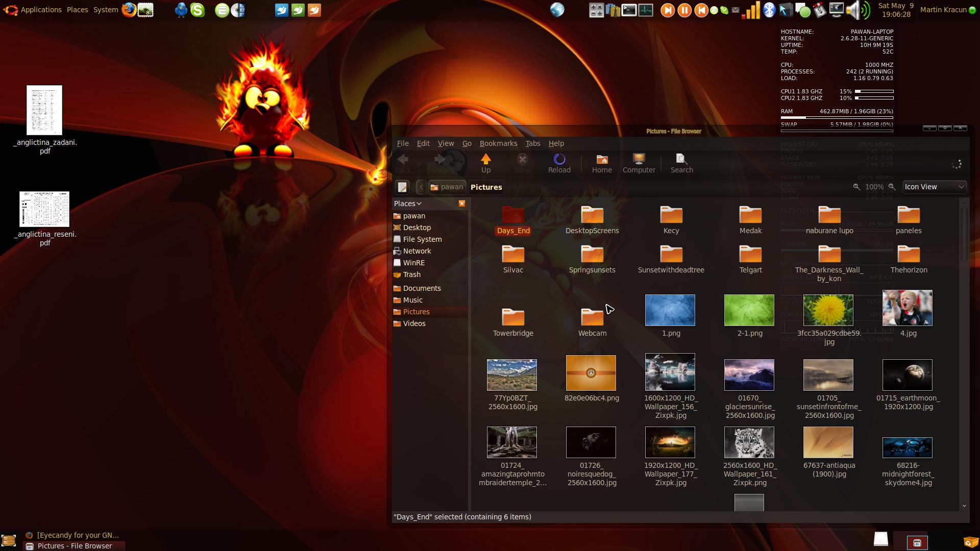This screenshot has width=980, height=551.
Task: Click the orange network signal bars icon
Action: tap(751, 10)
